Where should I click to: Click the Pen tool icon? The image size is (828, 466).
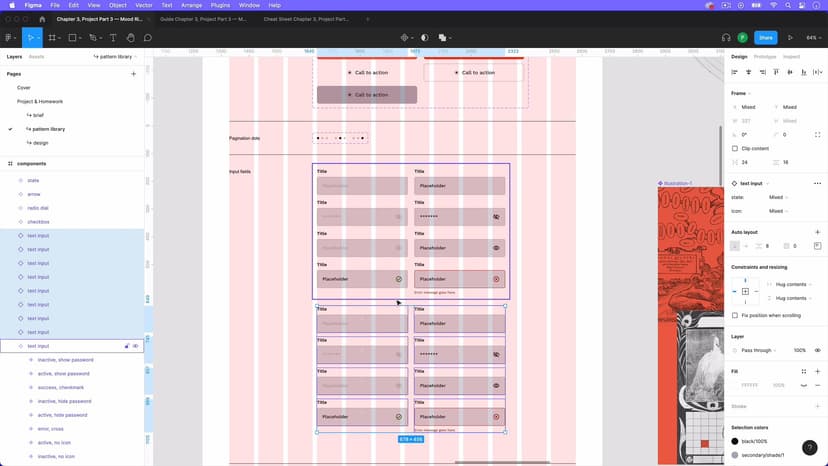pyautogui.click(x=92, y=38)
